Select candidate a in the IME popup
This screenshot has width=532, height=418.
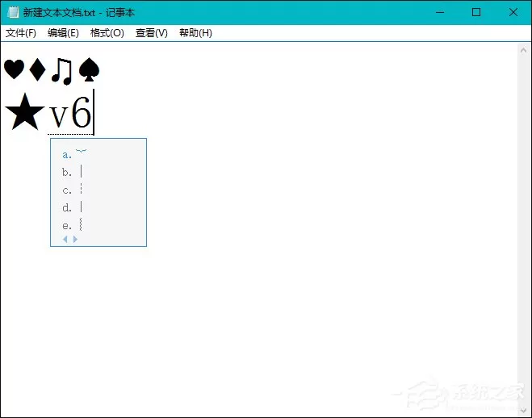[74, 154]
